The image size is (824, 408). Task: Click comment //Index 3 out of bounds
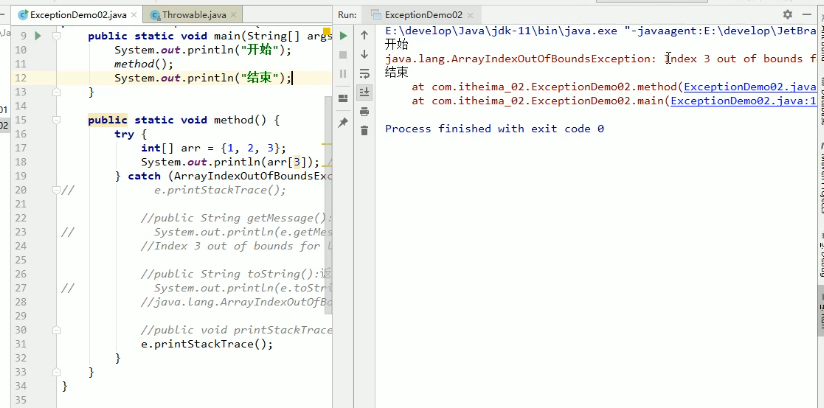point(236,246)
